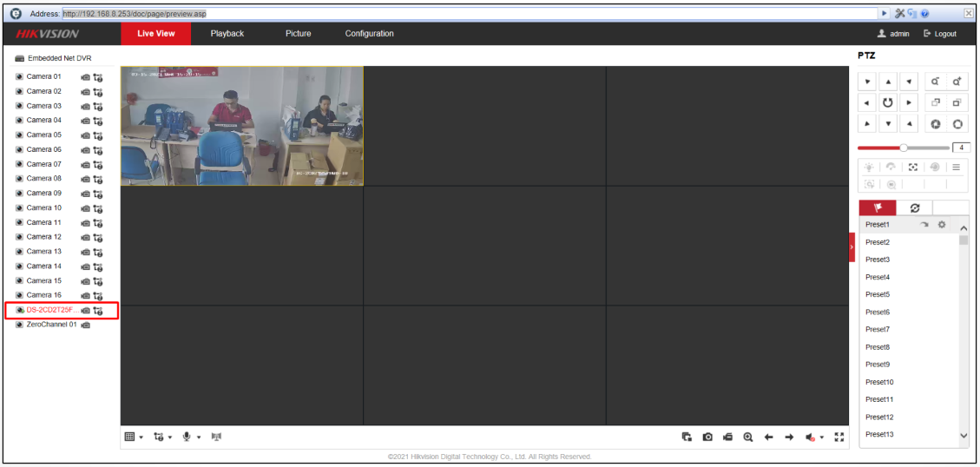Adjust the PTZ speed slider handle
The height and width of the screenshot is (467, 980).
click(x=904, y=148)
